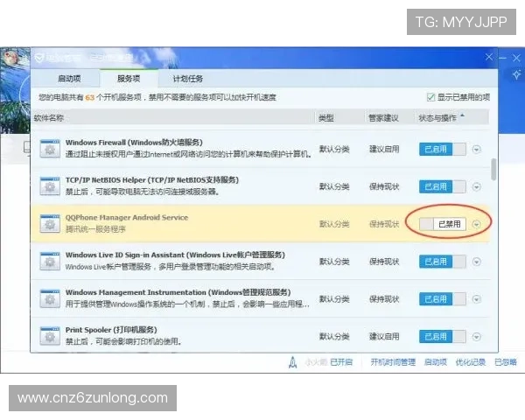Screen dimensions: 525x420
Task: Click Windows Live ID Sign-in Assistant icon
Action: click(50, 262)
